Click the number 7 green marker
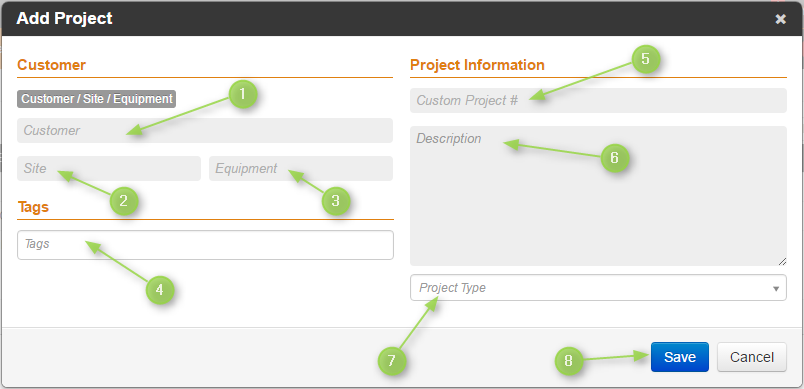The width and height of the screenshot is (804, 389). click(x=392, y=361)
